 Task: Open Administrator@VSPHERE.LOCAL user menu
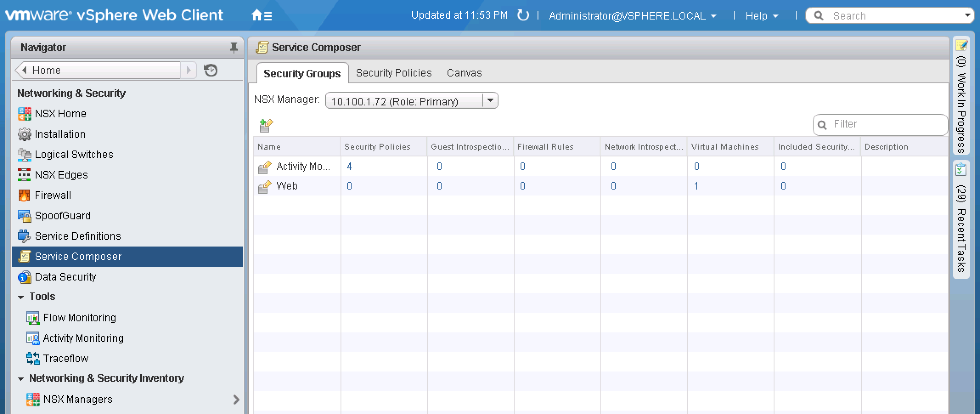pyautogui.click(x=632, y=16)
